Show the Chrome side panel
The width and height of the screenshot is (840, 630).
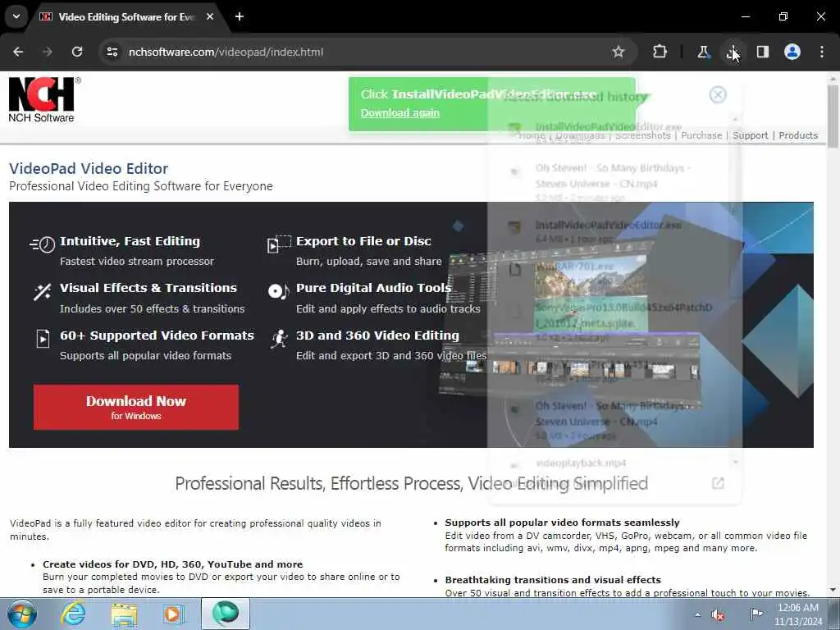[x=762, y=52]
